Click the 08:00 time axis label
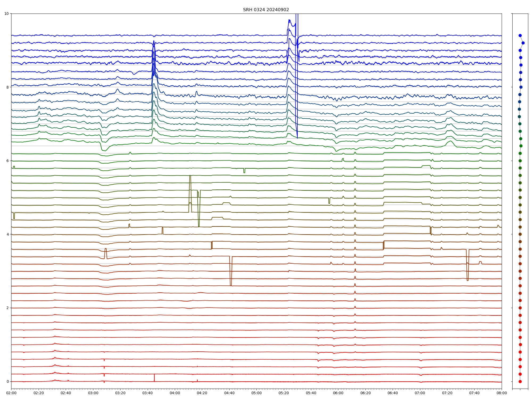Image resolution: width=532 pixels, height=399 pixels. pyautogui.click(x=502, y=393)
